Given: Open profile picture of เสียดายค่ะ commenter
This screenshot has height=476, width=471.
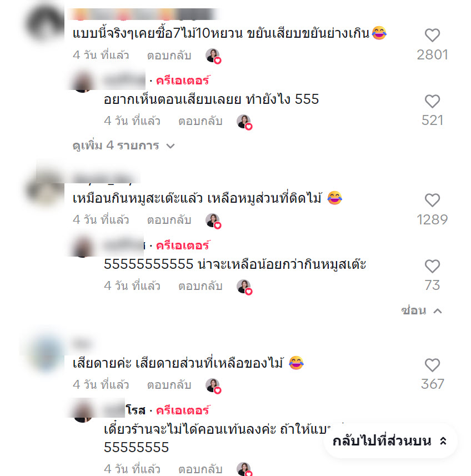Looking at the screenshot, I should point(46,354).
